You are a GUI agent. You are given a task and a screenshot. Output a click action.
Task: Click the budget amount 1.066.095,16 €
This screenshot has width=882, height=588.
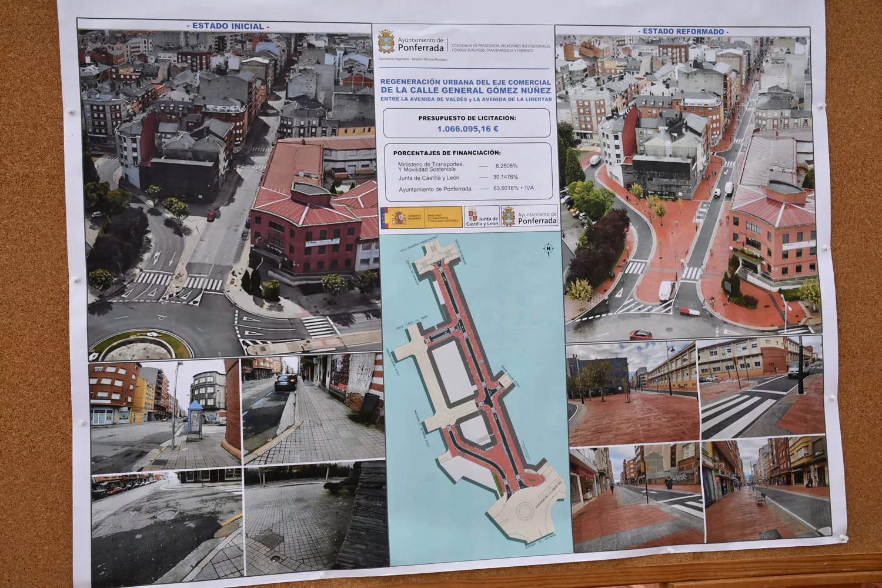click(x=467, y=129)
